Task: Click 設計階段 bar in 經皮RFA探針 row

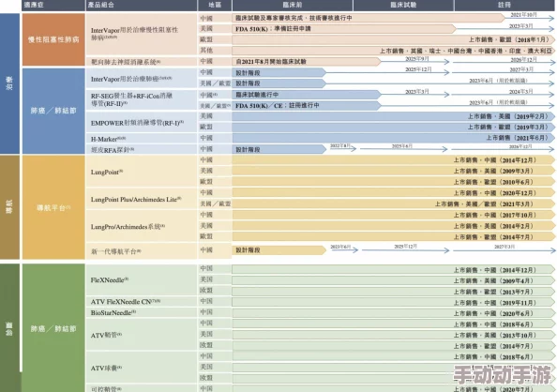Action: pyautogui.click(x=279, y=149)
